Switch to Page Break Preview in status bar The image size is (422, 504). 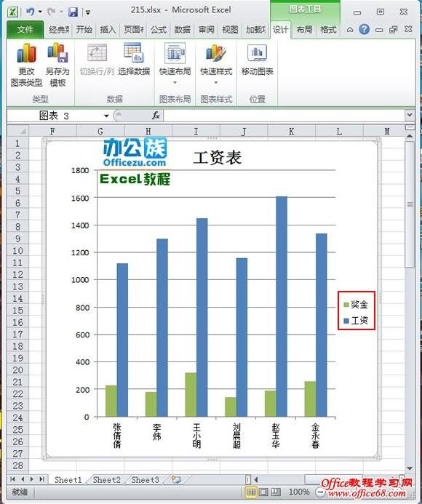276,492
